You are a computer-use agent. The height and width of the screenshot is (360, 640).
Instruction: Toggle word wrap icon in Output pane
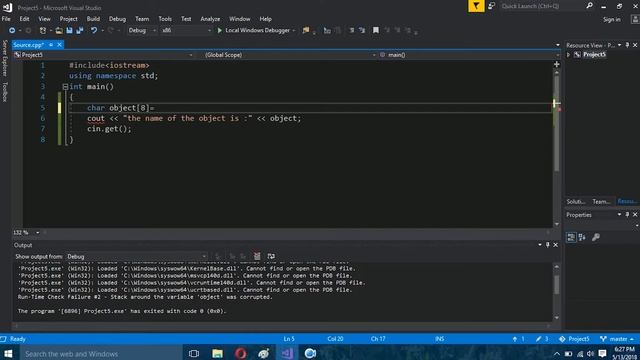(x=271, y=256)
